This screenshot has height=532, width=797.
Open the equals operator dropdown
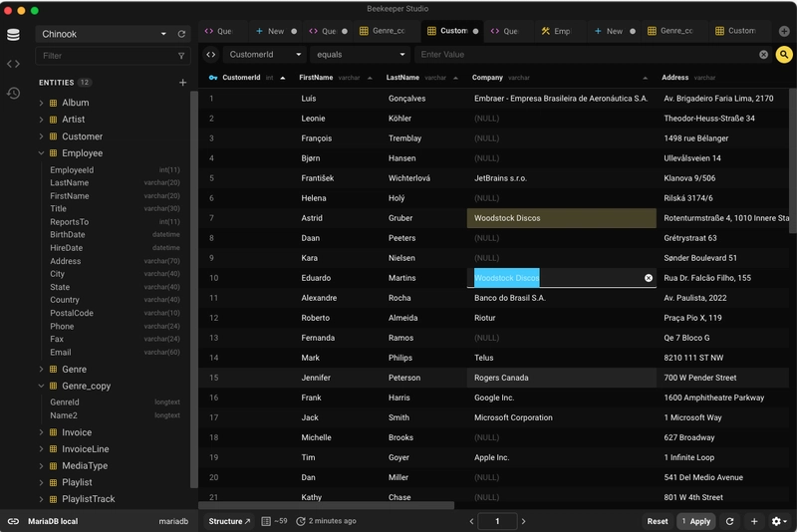click(360, 55)
